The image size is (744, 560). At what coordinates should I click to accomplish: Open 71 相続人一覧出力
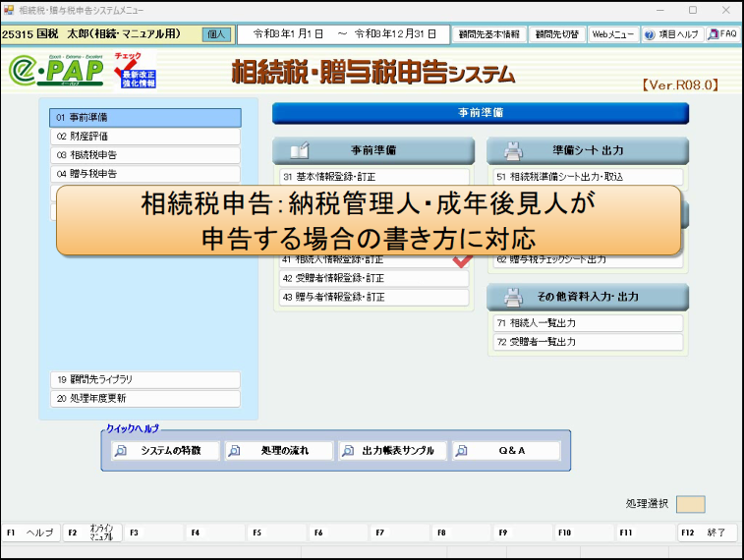pos(588,323)
